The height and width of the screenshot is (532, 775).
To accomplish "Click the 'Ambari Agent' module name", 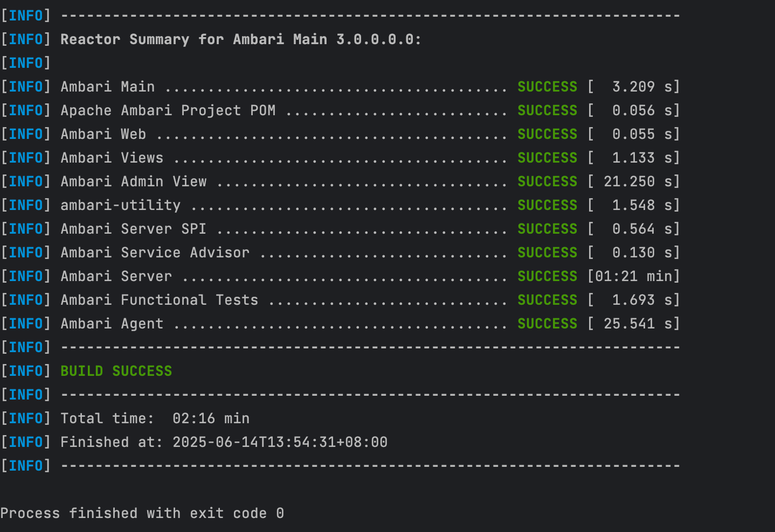I will (x=112, y=324).
